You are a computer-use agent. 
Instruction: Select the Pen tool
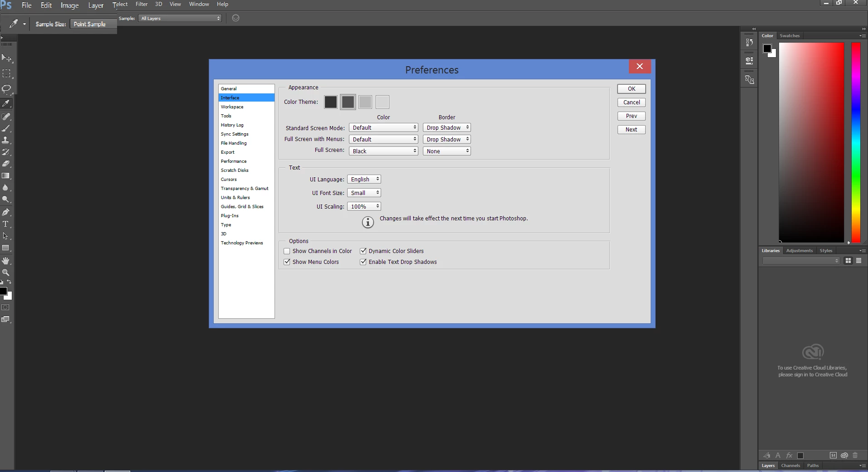tap(6, 212)
